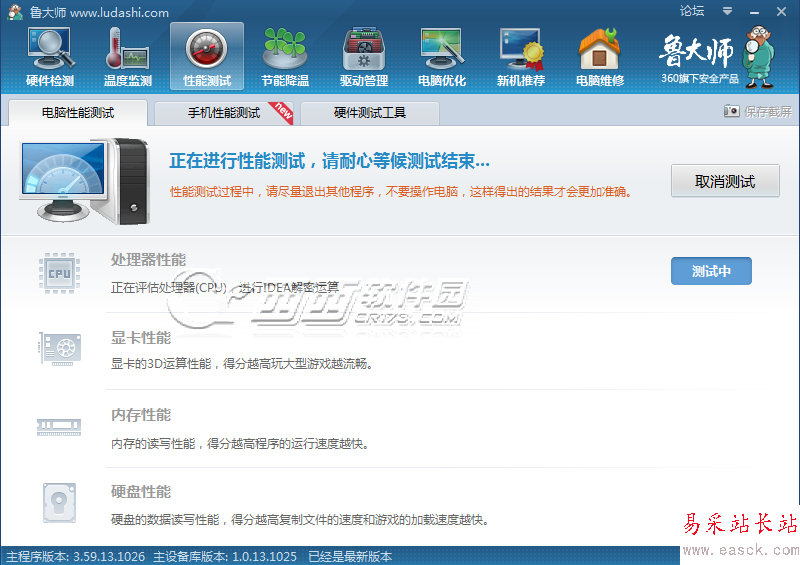800x565 pixels.
Task: Click the CPU chip icon
Action: pyautogui.click(x=60, y=273)
